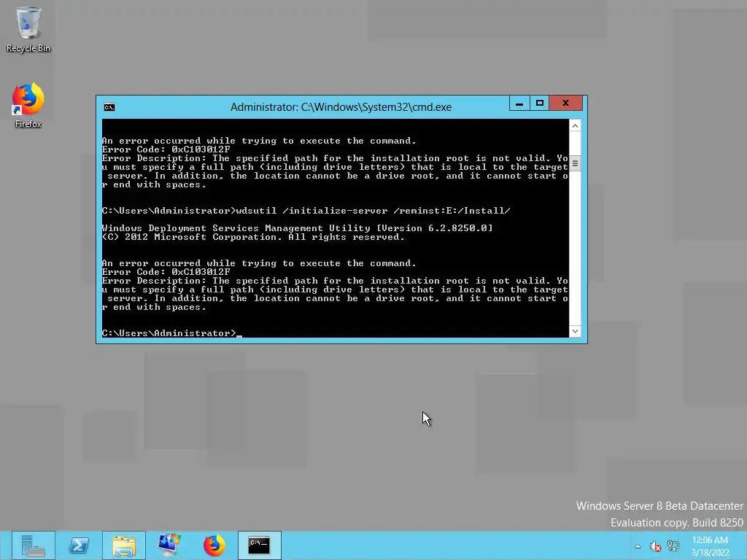Open File Explorer from taskbar
Image resolution: width=747 pixels, height=560 pixels.
point(124,545)
